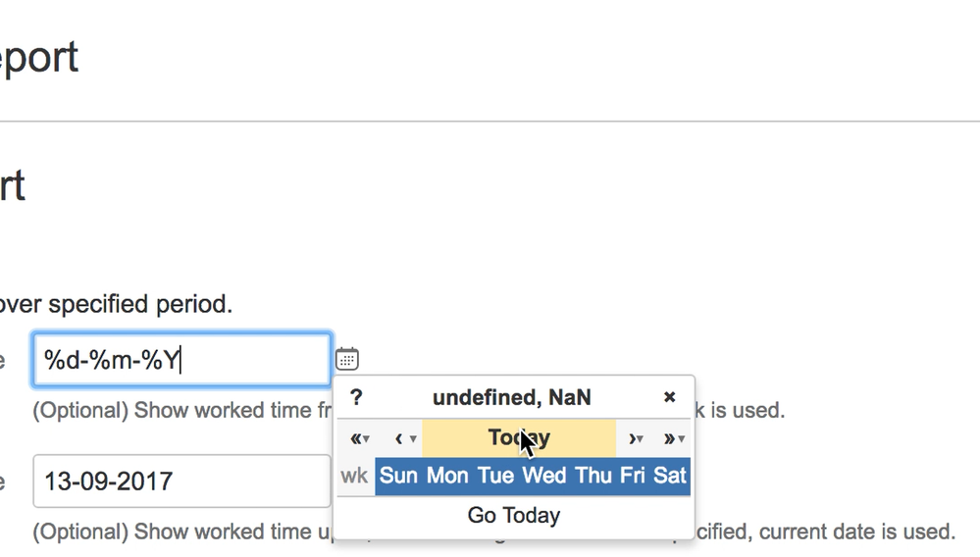Open the calendar picker icon beside start date
980x557 pixels.
click(347, 359)
